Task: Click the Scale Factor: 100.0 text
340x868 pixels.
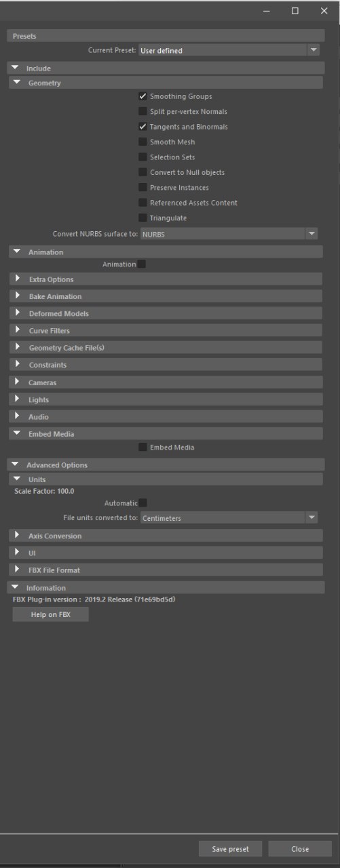Action: click(x=44, y=491)
